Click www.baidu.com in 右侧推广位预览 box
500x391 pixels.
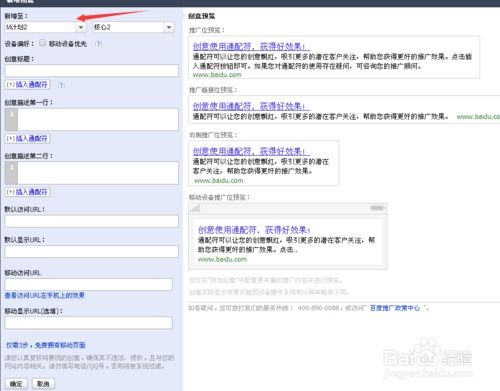(219, 181)
